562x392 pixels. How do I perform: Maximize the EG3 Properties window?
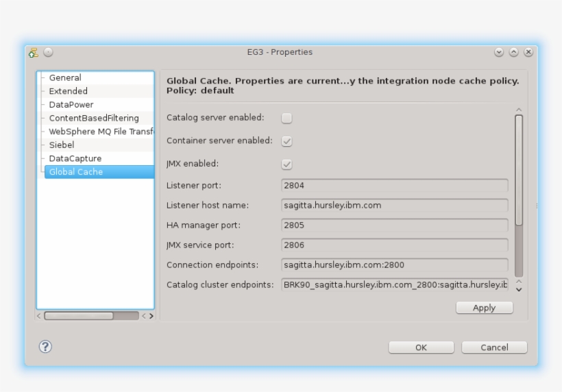tap(513, 52)
